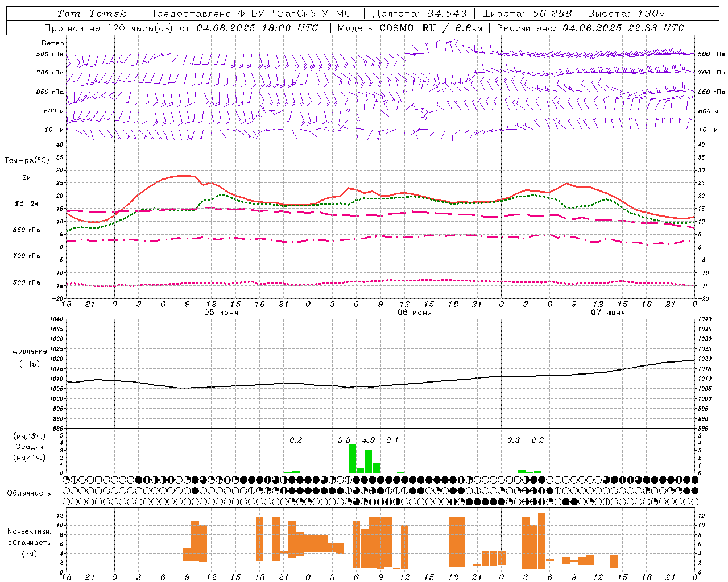Click the Осадки panel label
The image size is (728, 582).
pos(29,447)
